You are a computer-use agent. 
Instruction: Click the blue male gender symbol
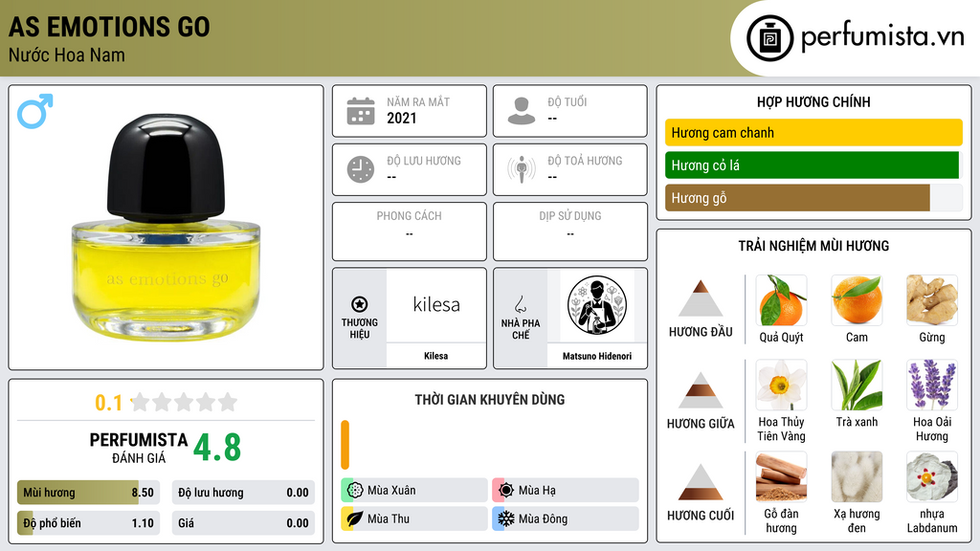pos(35,111)
